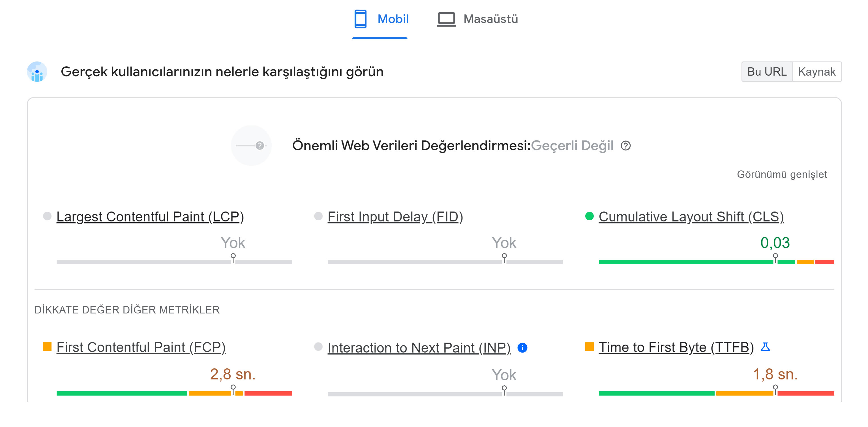
Task: Click the gray assessment gauge icon
Action: point(251,146)
